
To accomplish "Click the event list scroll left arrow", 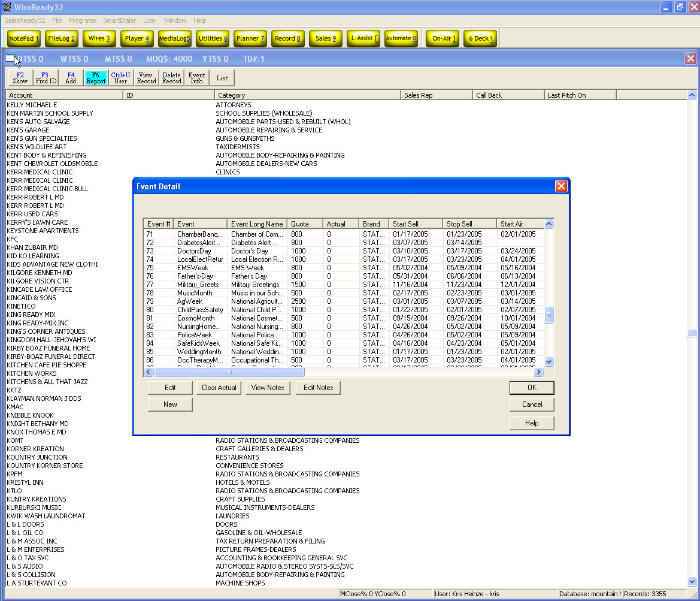I will pos(149,372).
